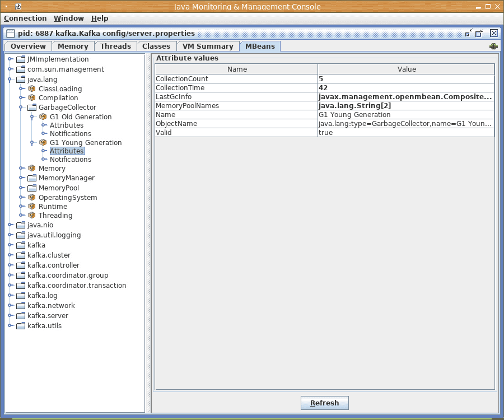This screenshot has height=420, width=504.
Task: Click the internal frame icon beside pid 6887
Action: 11,34
